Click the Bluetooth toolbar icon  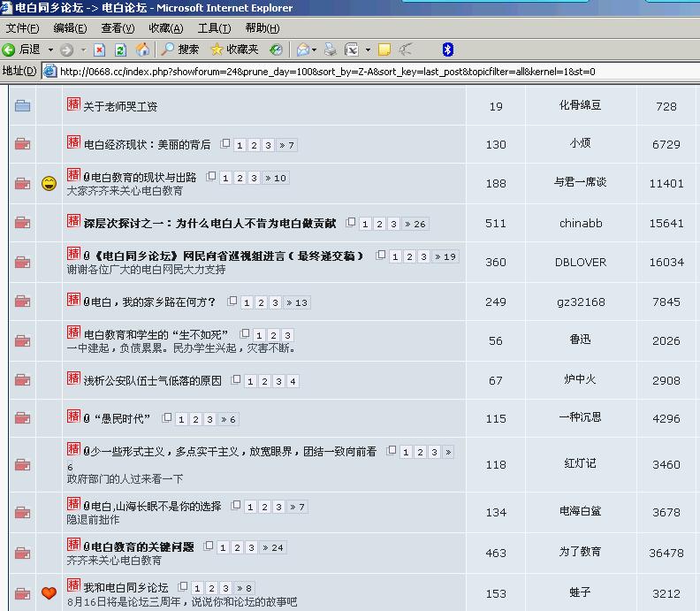click(447, 50)
